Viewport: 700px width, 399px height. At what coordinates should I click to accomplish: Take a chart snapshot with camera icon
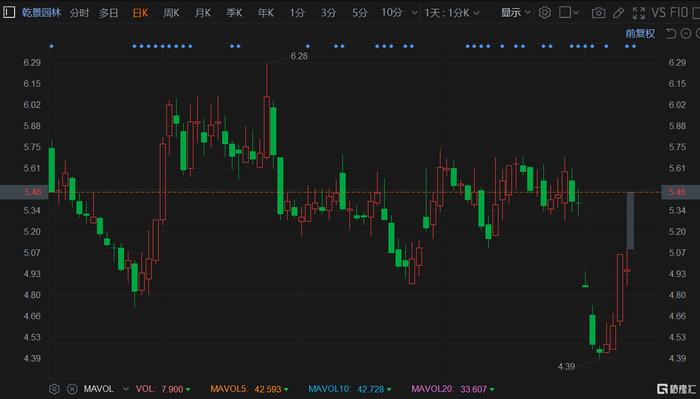pos(598,13)
